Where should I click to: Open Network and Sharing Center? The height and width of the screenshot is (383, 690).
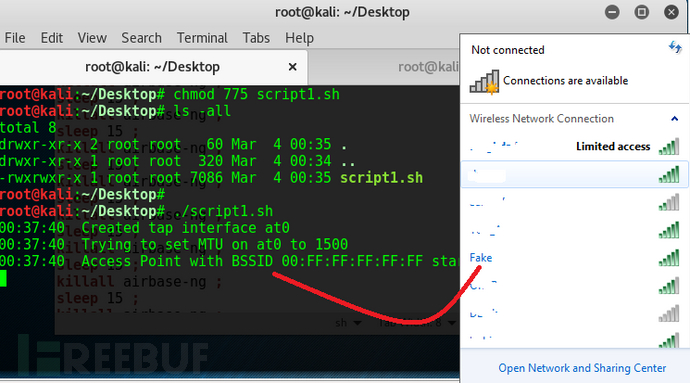point(582,368)
